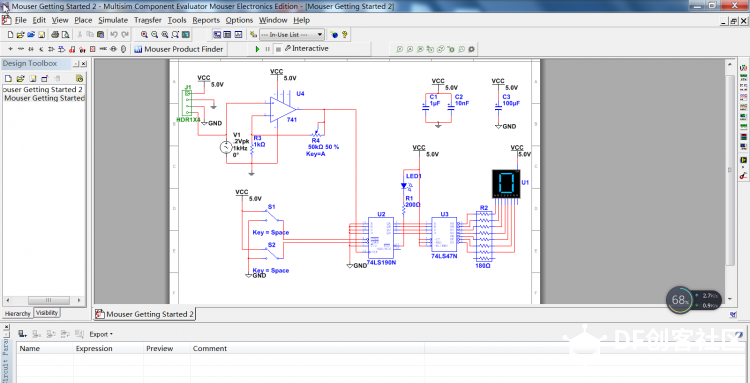
Task: Click New icon in Design Toolbox
Action: (8, 78)
